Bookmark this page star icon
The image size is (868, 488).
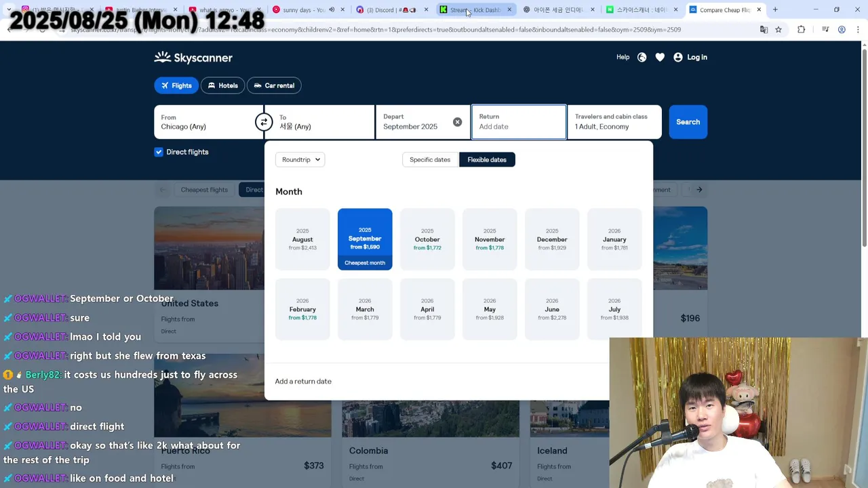pyautogui.click(x=778, y=30)
